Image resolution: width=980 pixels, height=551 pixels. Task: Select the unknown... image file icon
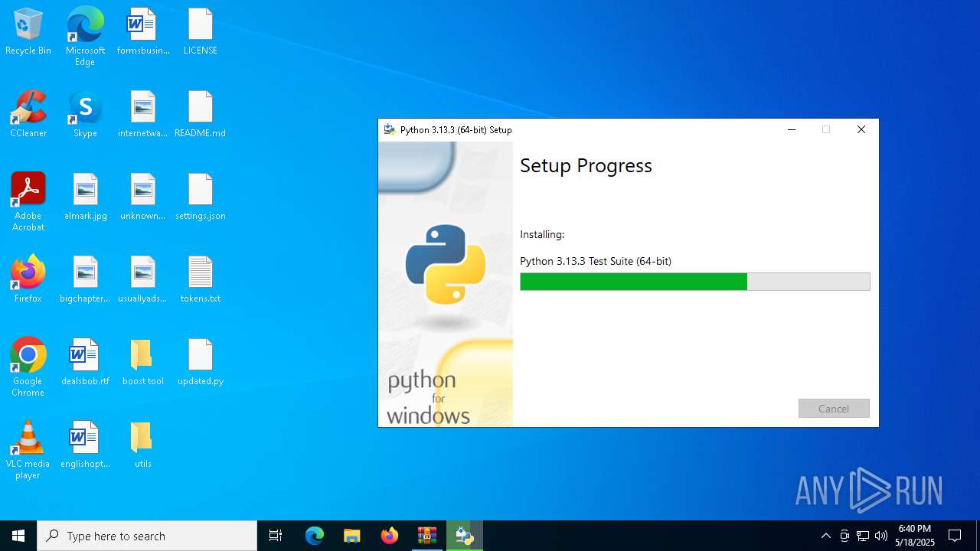tap(143, 197)
